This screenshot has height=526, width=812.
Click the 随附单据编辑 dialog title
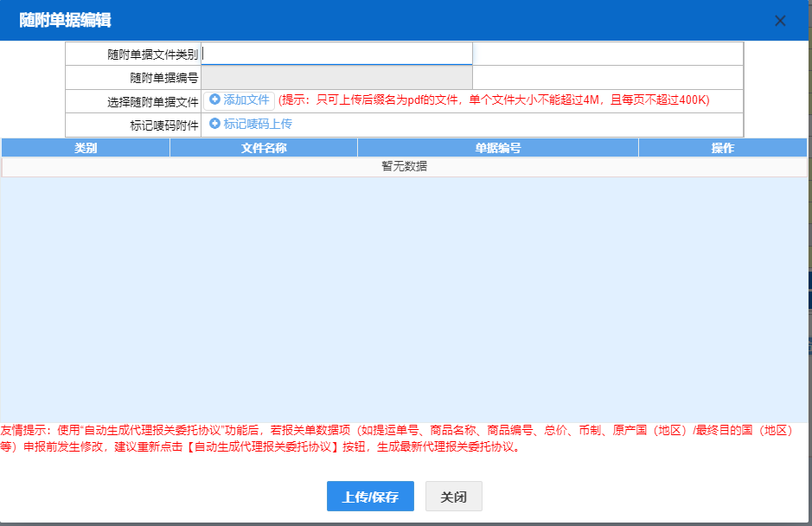click(66, 21)
